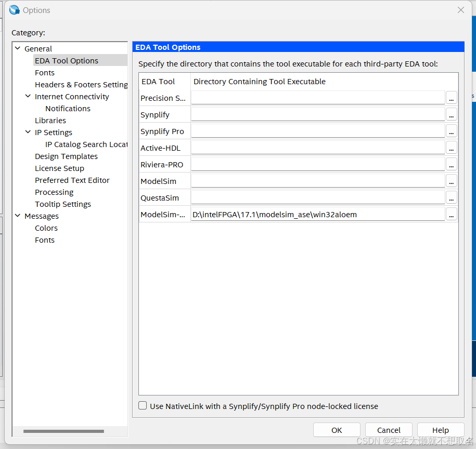Click Directory Containing Tool Executable column header
The height and width of the screenshot is (449, 476).
[x=324, y=82]
